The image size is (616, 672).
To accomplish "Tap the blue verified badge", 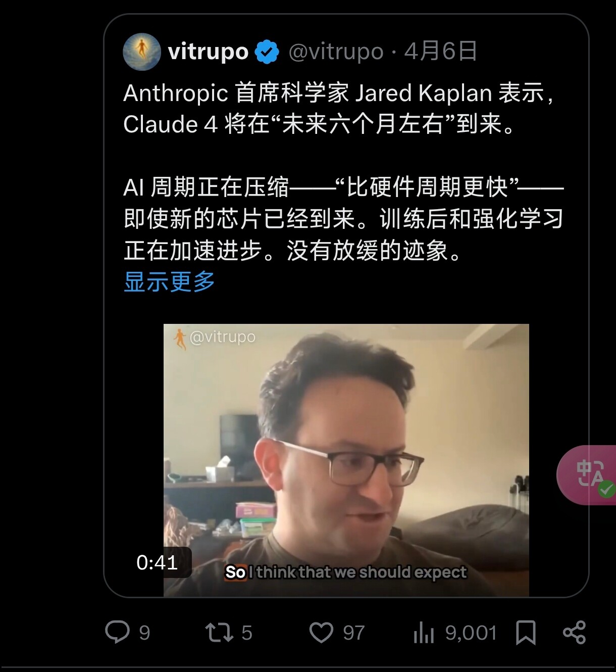I will (267, 52).
